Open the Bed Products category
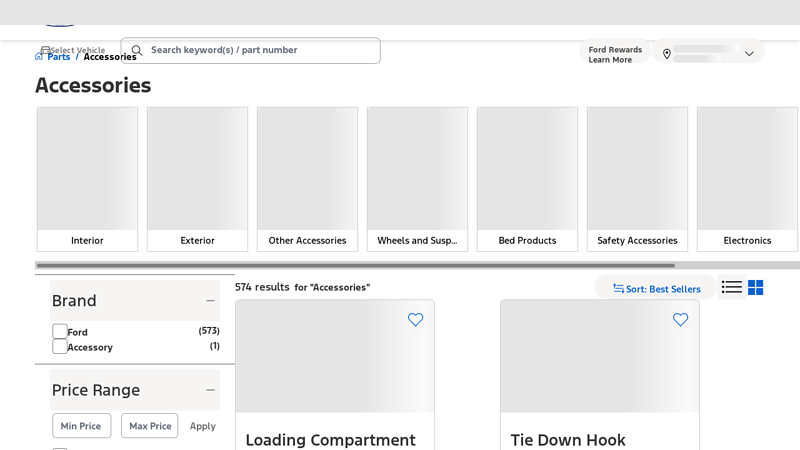Screen dimensions: 800x450 527,179
